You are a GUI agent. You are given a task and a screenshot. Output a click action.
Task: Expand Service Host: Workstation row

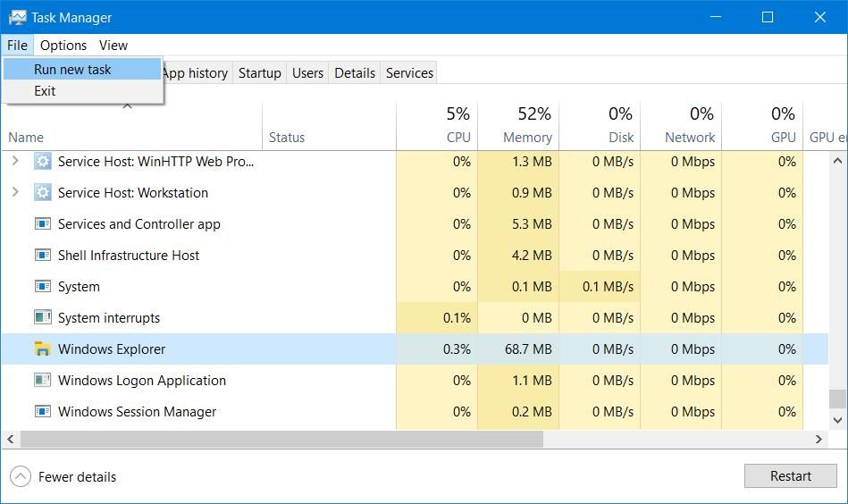[x=15, y=192]
